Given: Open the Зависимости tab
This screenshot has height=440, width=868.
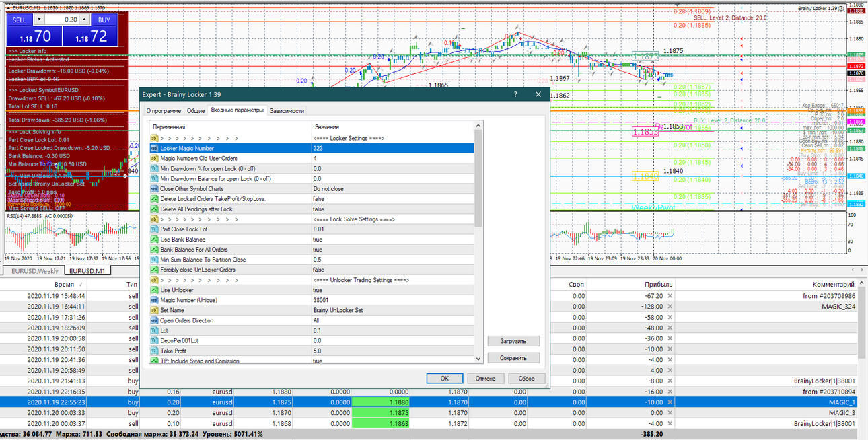Looking at the screenshot, I should (287, 110).
